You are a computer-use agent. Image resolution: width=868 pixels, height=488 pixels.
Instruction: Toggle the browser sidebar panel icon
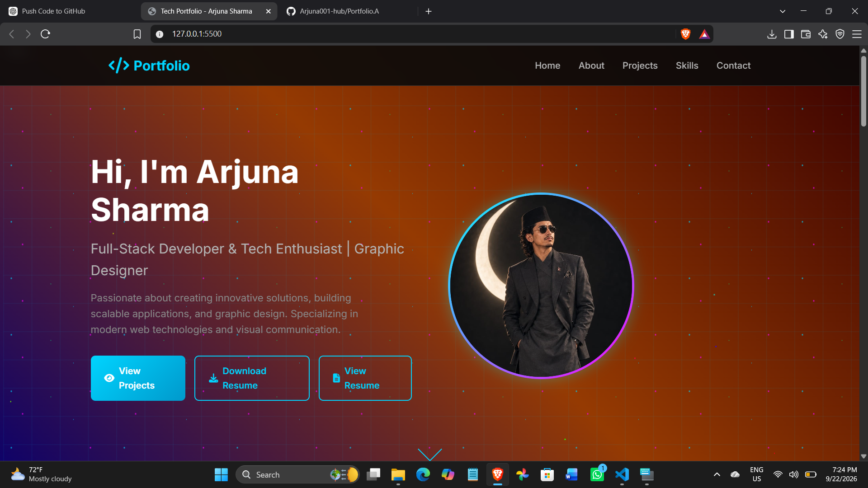coord(789,34)
